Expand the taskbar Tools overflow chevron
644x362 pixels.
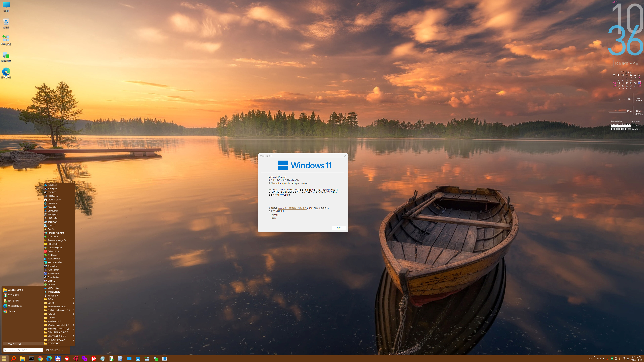pyautogui.click(x=594, y=357)
